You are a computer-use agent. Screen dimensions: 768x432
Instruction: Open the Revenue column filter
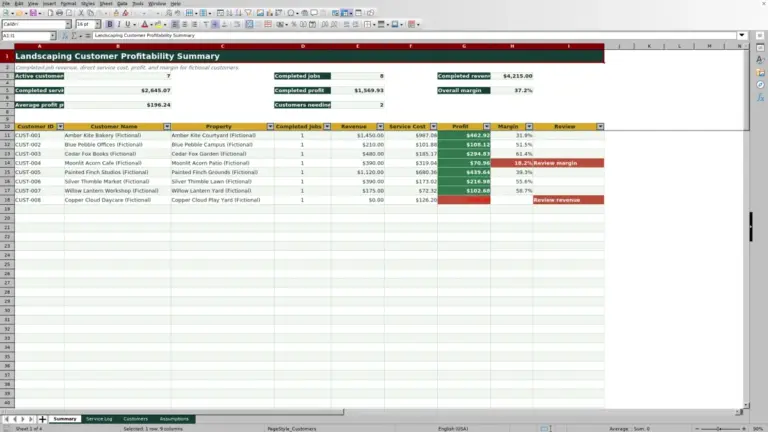click(x=380, y=126)
